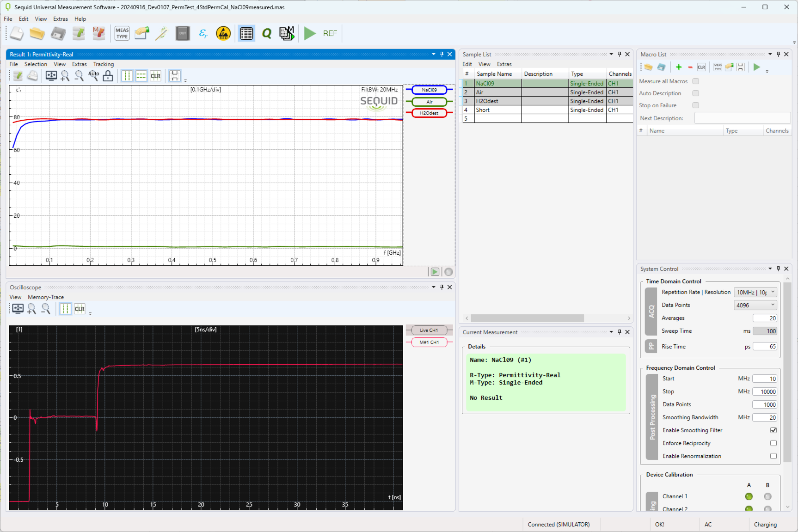
Task: Click the green Start Measurement play icon
Action: coord(310,33)
